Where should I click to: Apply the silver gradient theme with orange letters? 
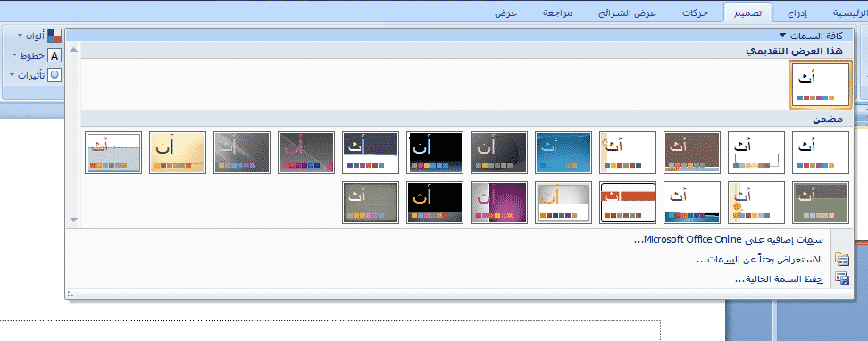[563, 202]
